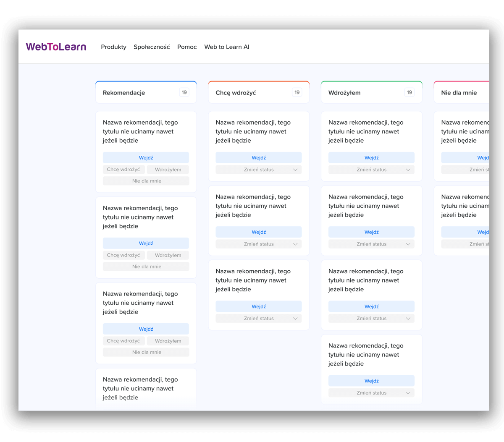Image resolution: width=504 pixels, height=442 pixels.
Task: Click the count badge in Wdrożyłem header
Action: tap(409, 92)
